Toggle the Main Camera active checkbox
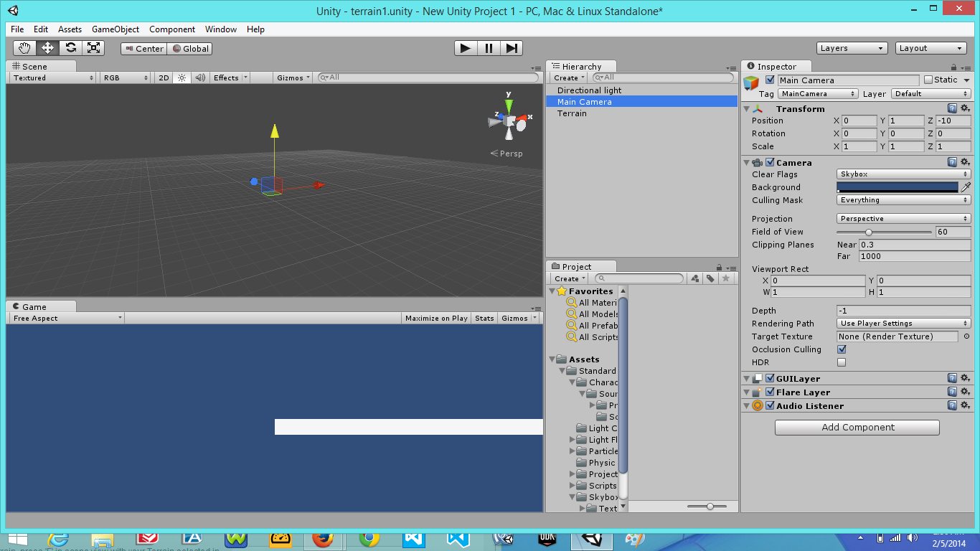The image size is (980, 551). tap(770, 80)
